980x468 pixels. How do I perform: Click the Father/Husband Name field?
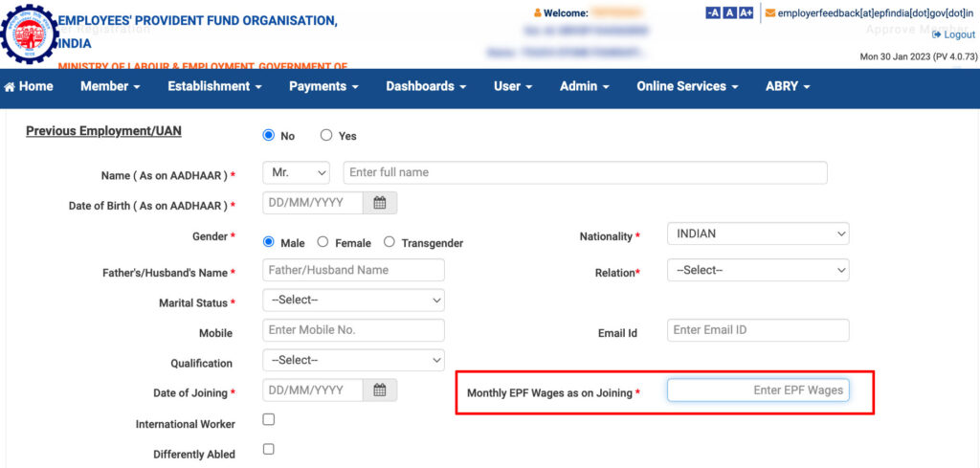tap(354, 270)
